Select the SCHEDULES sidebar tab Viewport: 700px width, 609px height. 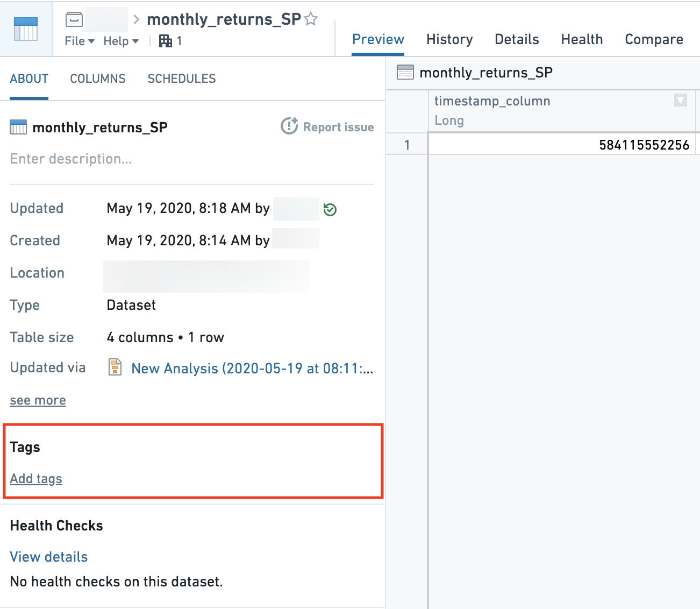182,79
